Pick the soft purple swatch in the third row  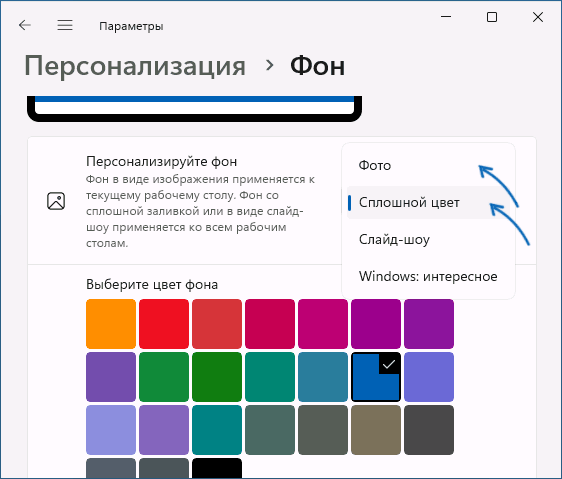164,430
